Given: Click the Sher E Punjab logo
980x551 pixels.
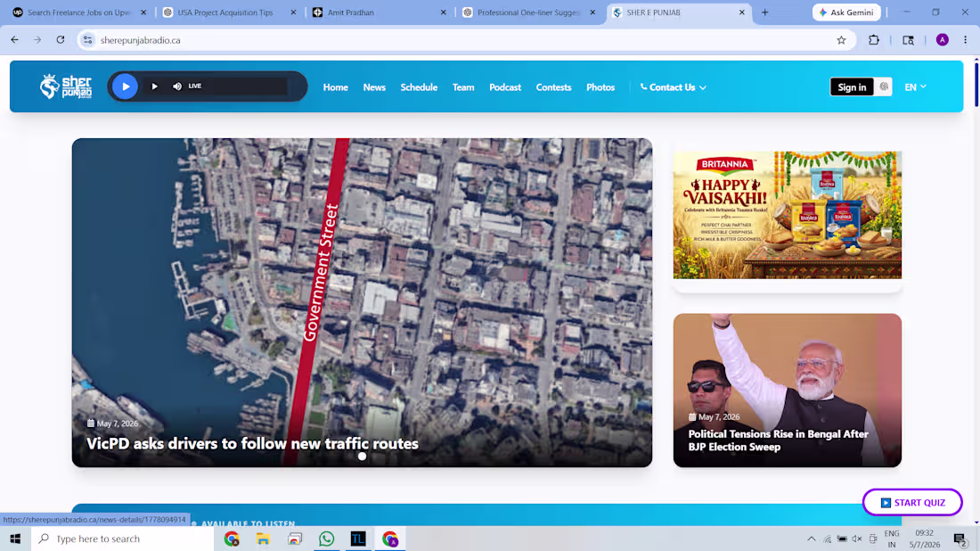Looking at the screenshot, I should click(66, 86).
